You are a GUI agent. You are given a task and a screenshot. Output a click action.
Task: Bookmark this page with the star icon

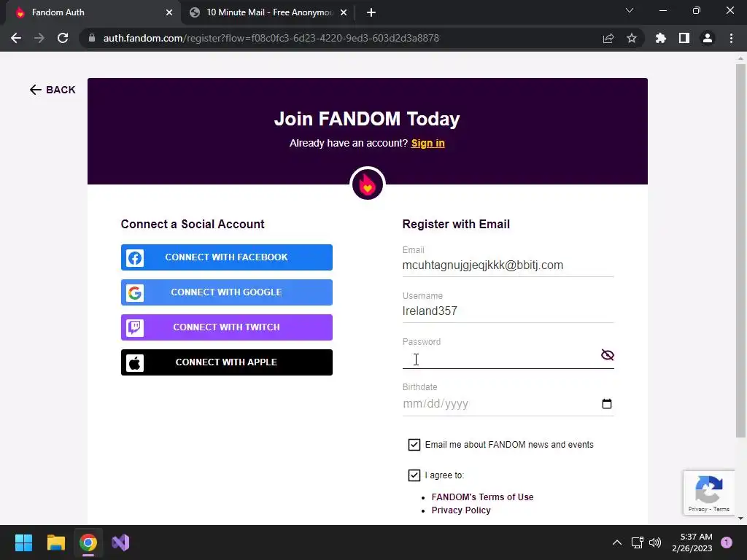click(x=632, y=38)
